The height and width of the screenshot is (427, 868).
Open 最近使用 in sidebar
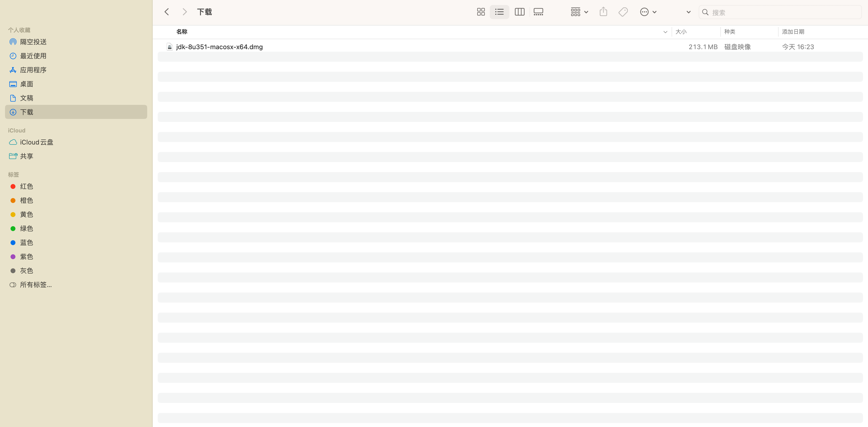tap(76, 56)
